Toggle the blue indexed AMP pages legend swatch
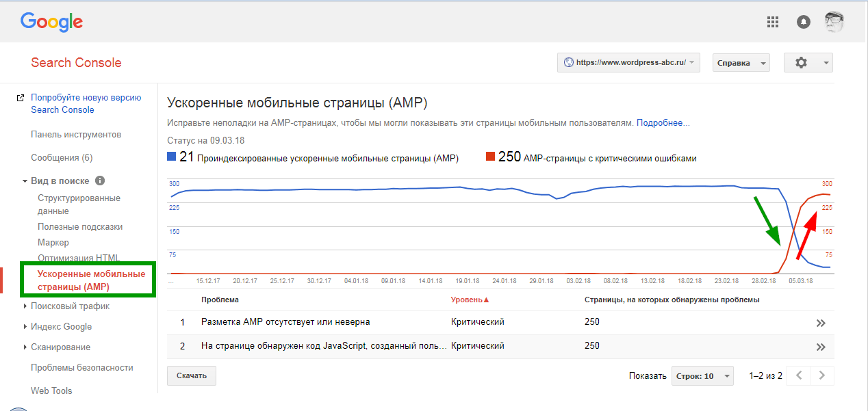The height and width of the screenshot is (411, 868). (172, 157)
